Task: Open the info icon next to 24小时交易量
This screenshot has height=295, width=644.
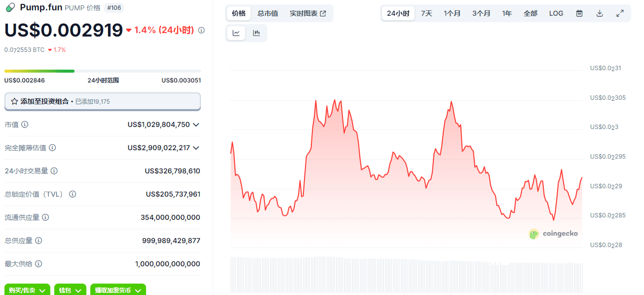Action: [54, 171]
